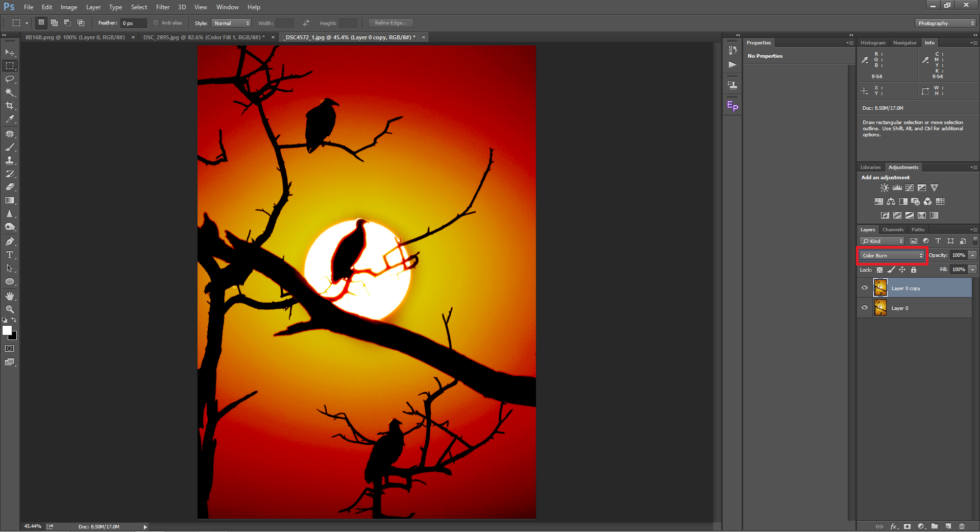
Task: Switch to the DSC_2895.jpg document tab
Action: click(203, 37)
